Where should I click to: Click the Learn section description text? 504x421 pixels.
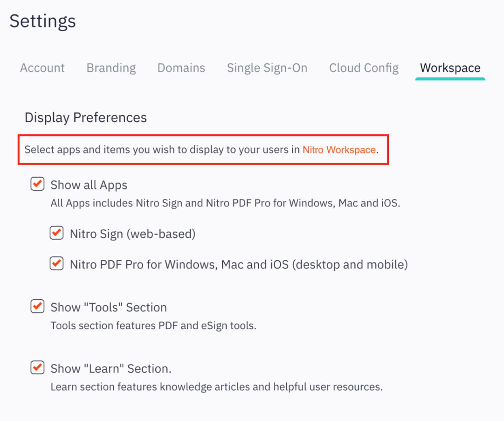[217, 386]
